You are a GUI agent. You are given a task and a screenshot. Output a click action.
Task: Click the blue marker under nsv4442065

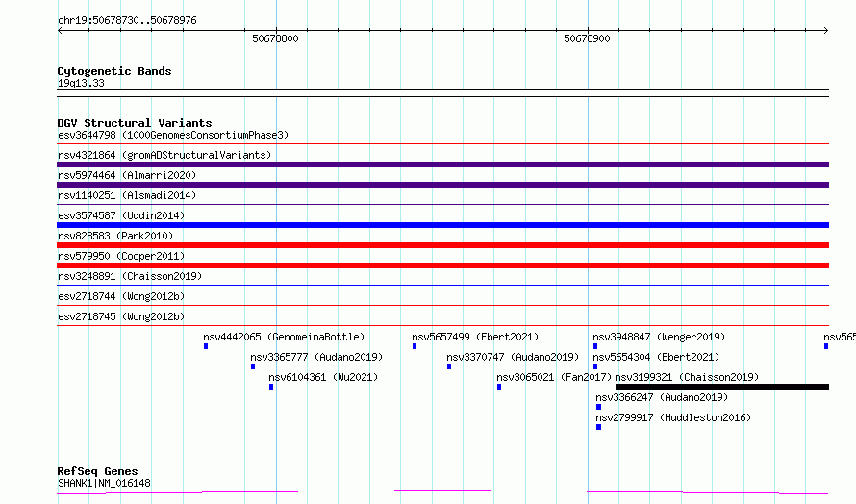[206, 346]
